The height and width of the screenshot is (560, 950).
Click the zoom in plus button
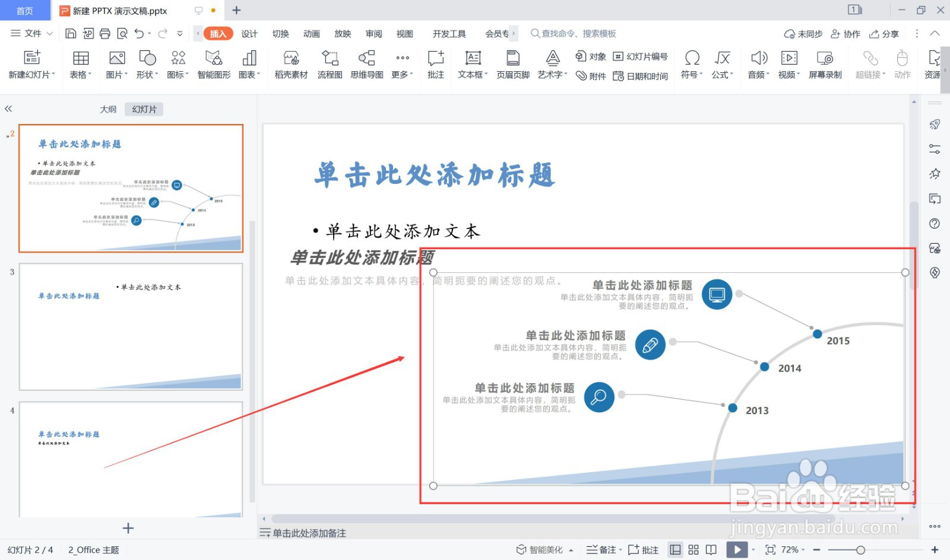934,550
